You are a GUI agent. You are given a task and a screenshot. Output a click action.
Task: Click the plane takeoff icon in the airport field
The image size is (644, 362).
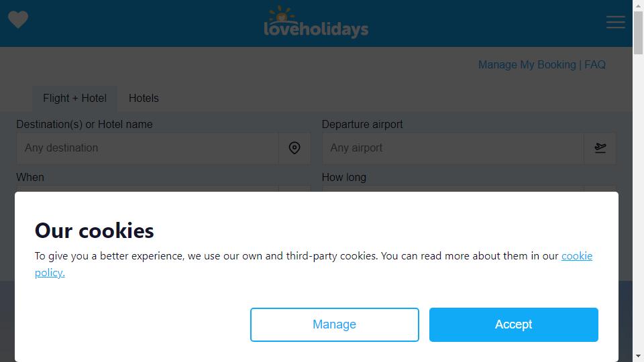[600, 147]
